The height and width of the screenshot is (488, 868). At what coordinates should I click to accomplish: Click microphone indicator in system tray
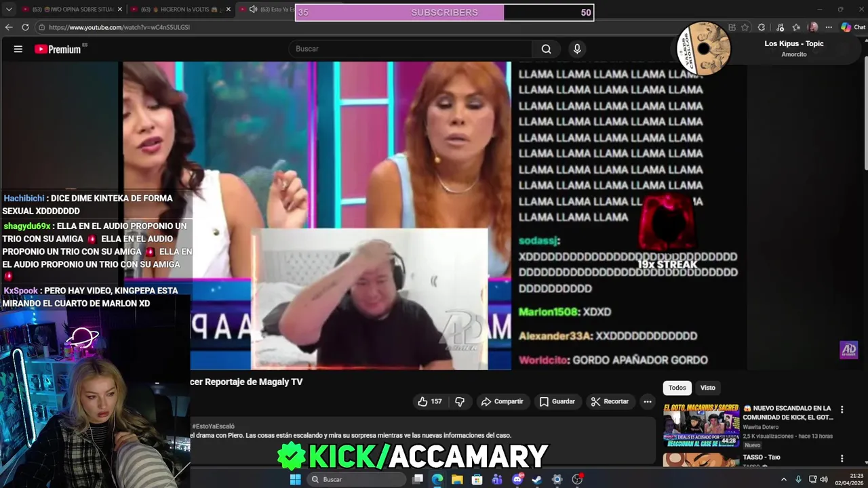[x=798, y=479]
